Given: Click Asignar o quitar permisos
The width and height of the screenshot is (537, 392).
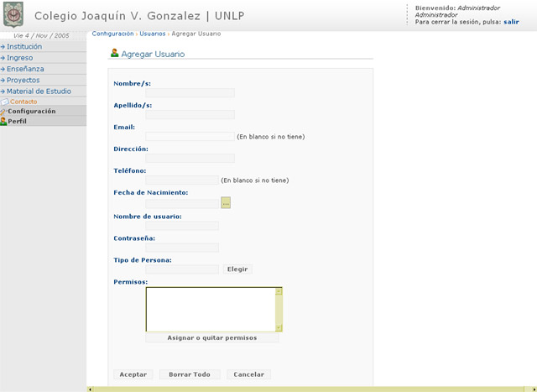Looking at the screenshot, I should [212, 337].
